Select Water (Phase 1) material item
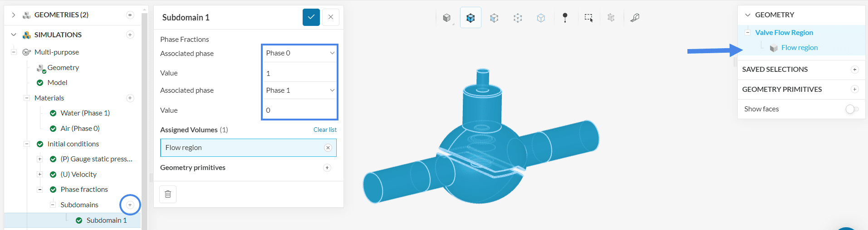868x230 pixels. [85, 113]
